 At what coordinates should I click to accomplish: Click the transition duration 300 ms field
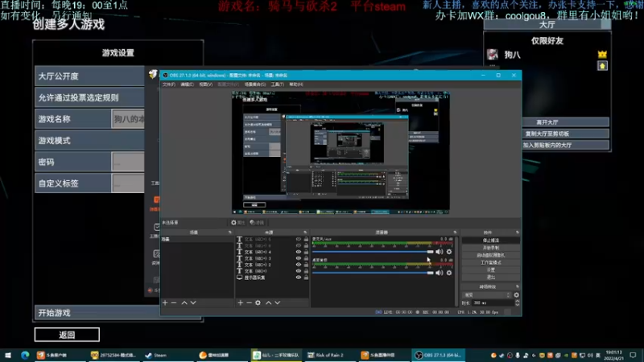coord(493,303)
